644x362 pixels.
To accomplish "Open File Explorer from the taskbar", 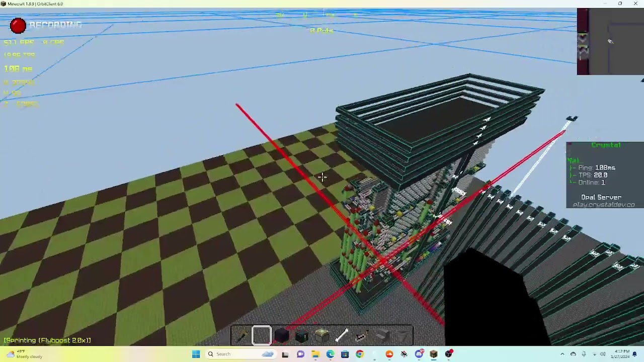I will 315,354.
